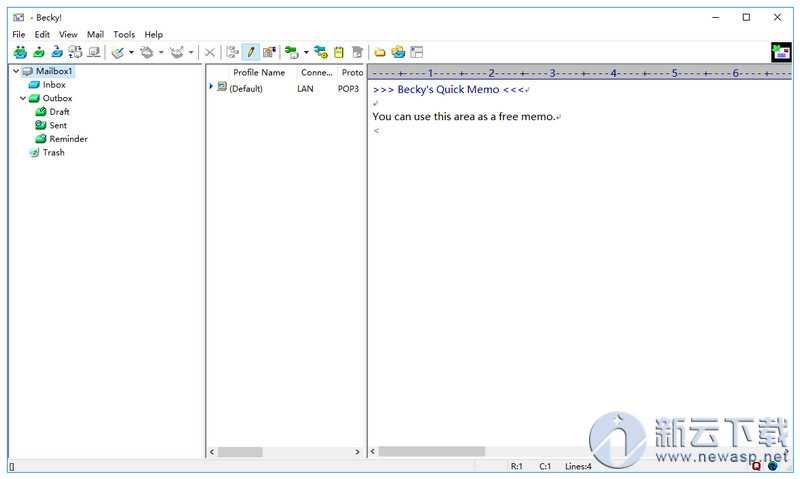Click the blue General Setup wrench icon

[321, 52]
